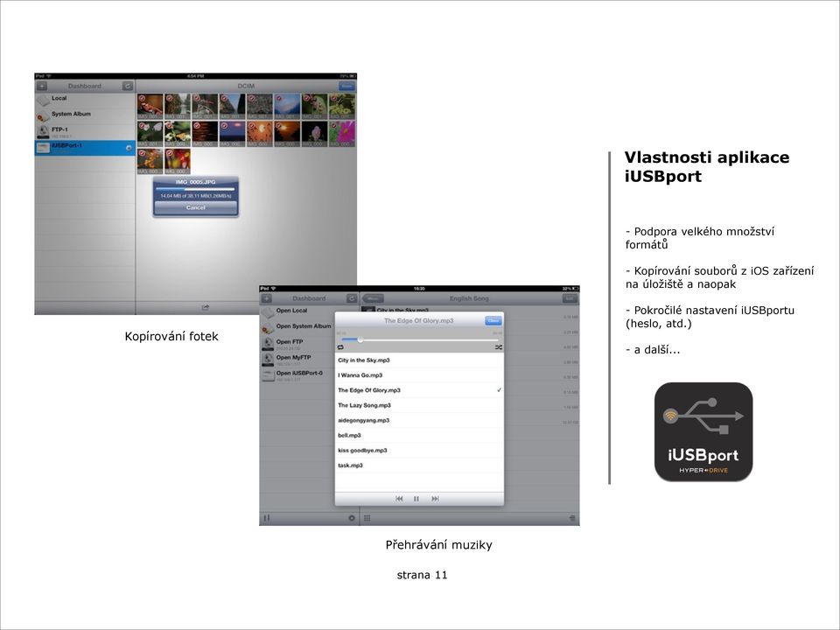Screen dimensions: 840x630
Task: Select the blue sky clouds thumbnail
Action: pos(287,107)
